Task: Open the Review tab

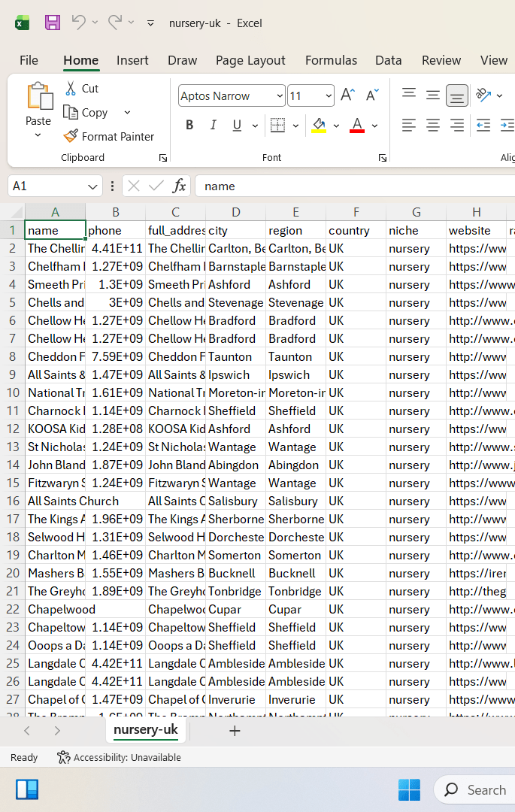Action: pos(441,60)
